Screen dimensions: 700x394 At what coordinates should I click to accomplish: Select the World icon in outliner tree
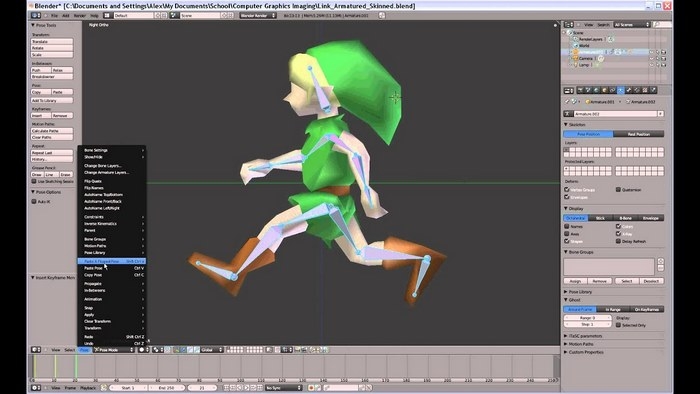point(575,46)
